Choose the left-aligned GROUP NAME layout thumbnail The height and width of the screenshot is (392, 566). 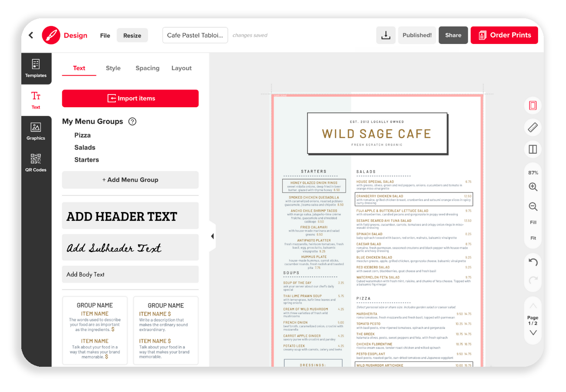click(166, 331)
